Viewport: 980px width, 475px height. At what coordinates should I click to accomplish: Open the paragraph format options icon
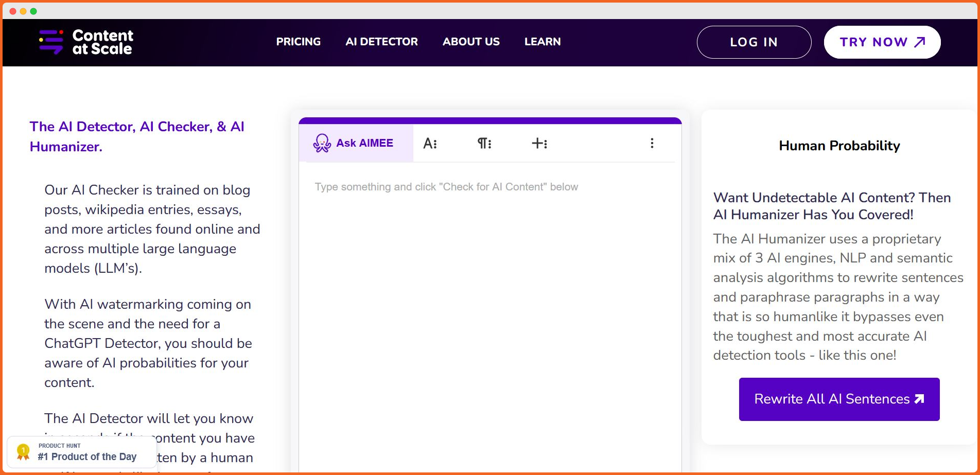tap(484, 143)
